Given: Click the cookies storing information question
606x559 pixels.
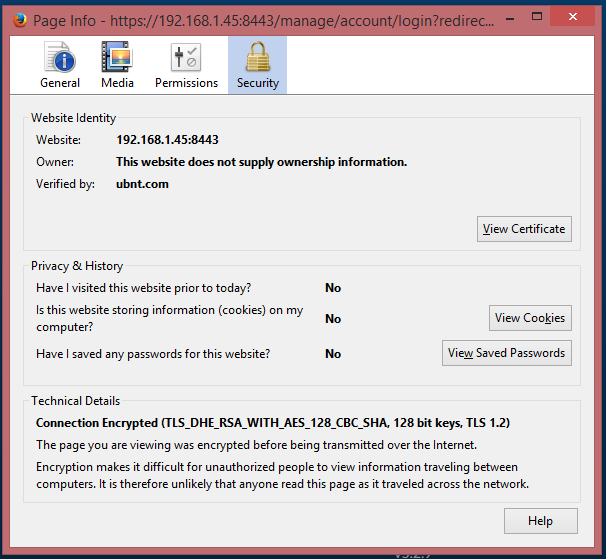Looking at the screenshot, I should (x=170, y=319).
